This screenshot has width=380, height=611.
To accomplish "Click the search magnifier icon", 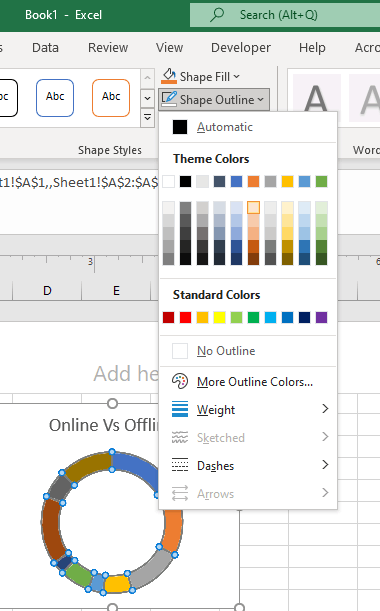I will tap(217, 15).
